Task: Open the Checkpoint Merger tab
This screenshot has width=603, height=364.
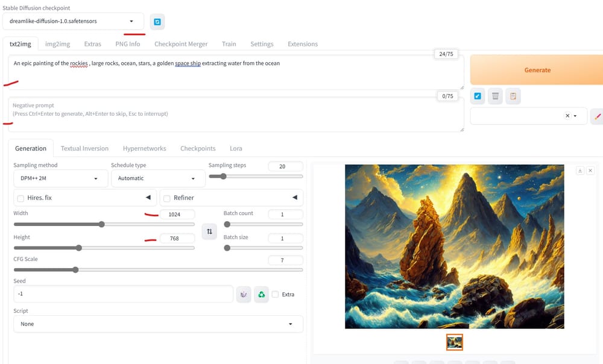Action: pyautogui.click(x=181, y=43)
